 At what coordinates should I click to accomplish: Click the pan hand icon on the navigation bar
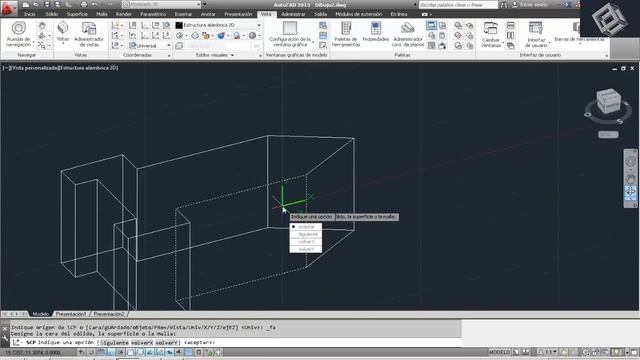click(x=631, y=179)
